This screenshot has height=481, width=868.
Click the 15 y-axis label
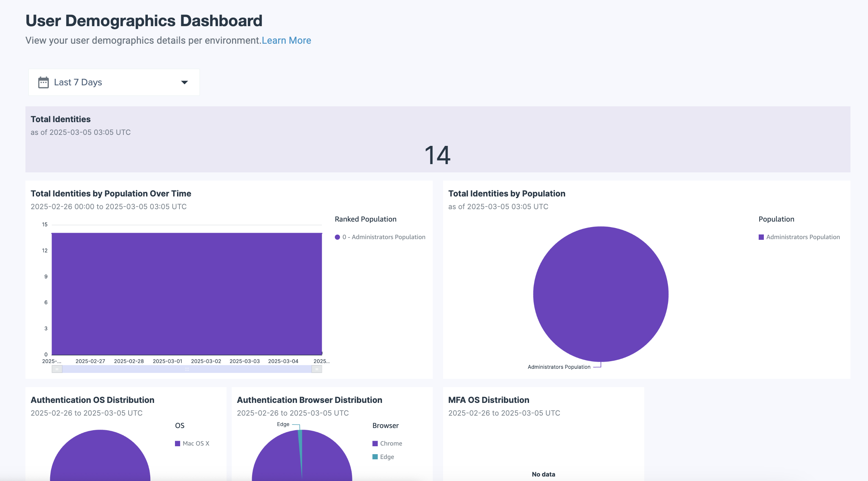pyautogui.click(x=45, y=225)
